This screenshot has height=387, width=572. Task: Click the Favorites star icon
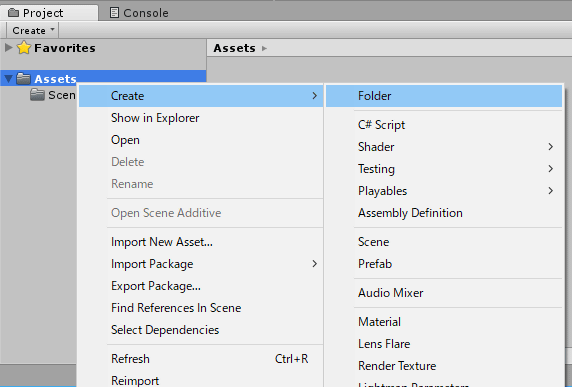coord(24,48)
